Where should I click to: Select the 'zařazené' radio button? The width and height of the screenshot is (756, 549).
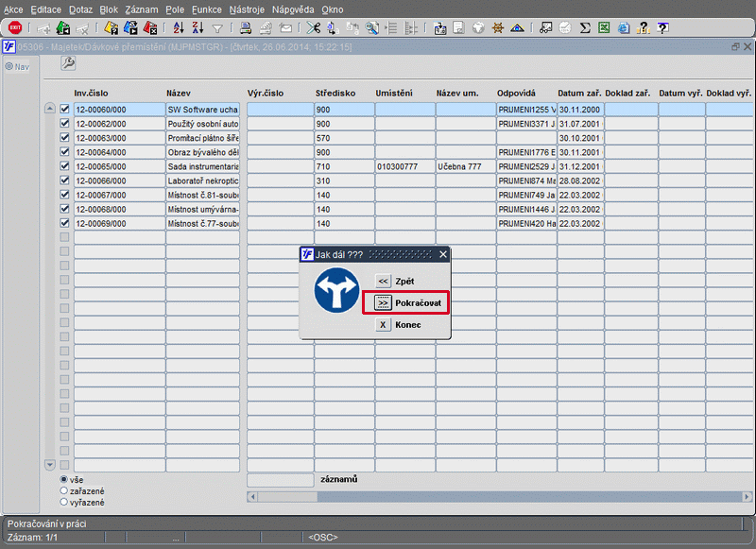[63, 490]
